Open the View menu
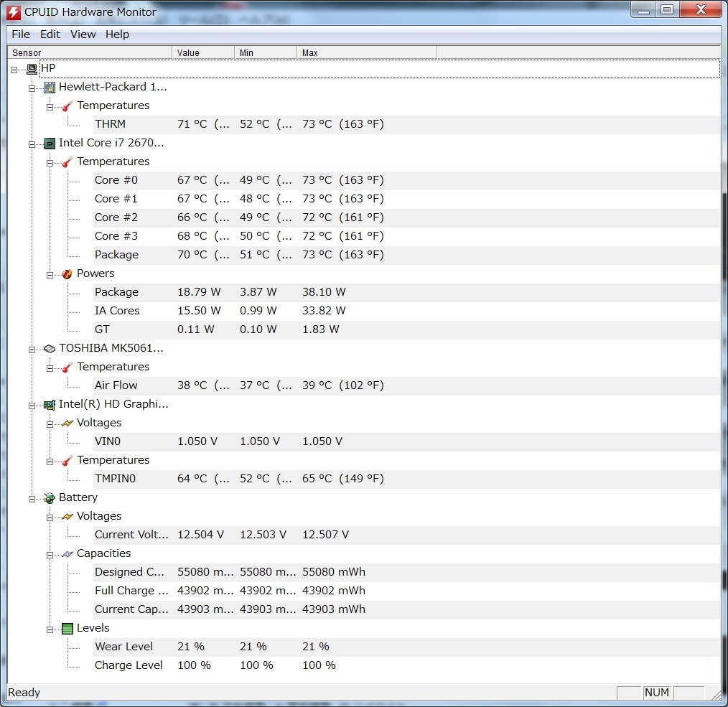 83,34
